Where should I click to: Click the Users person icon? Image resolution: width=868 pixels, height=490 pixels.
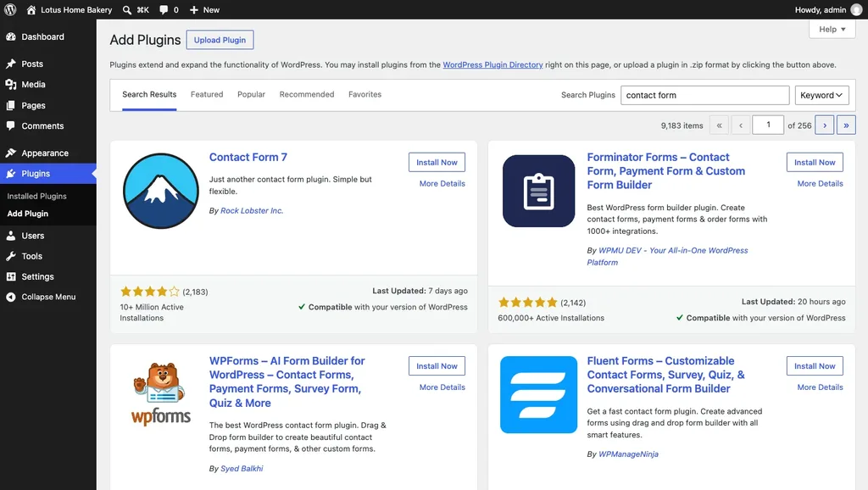point(10,236)
